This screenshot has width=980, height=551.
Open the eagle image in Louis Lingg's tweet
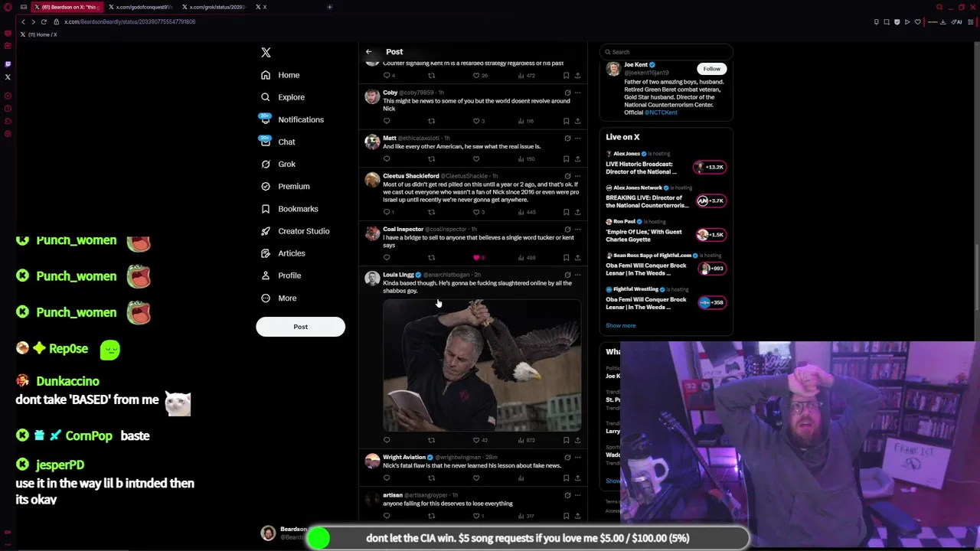[x=482, y=366]
